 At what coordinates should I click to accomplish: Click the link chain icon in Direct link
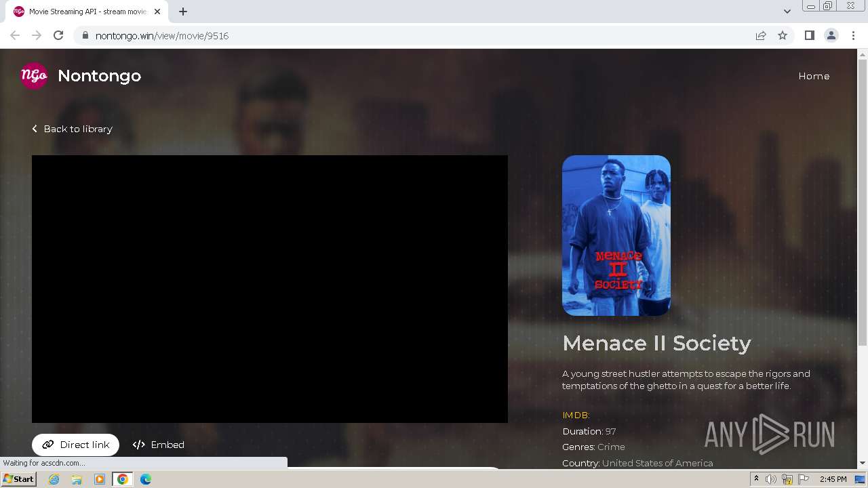point(48,445)
